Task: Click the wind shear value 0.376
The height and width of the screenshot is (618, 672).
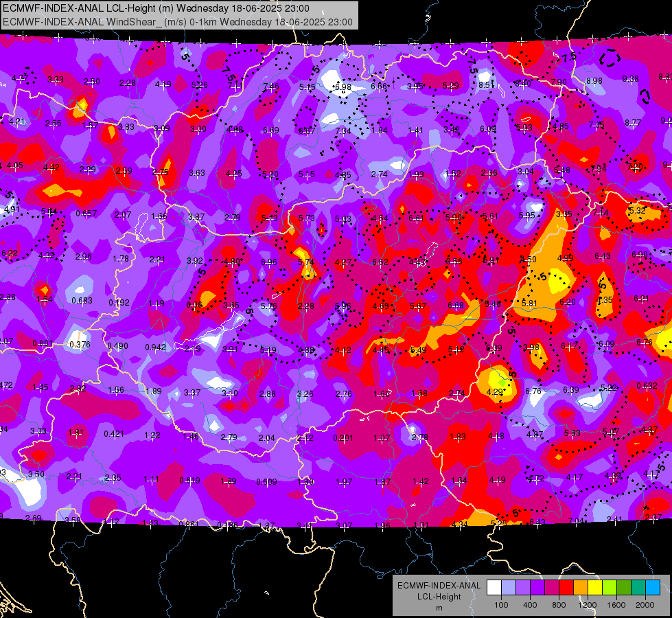Action: tap(80, 345)
